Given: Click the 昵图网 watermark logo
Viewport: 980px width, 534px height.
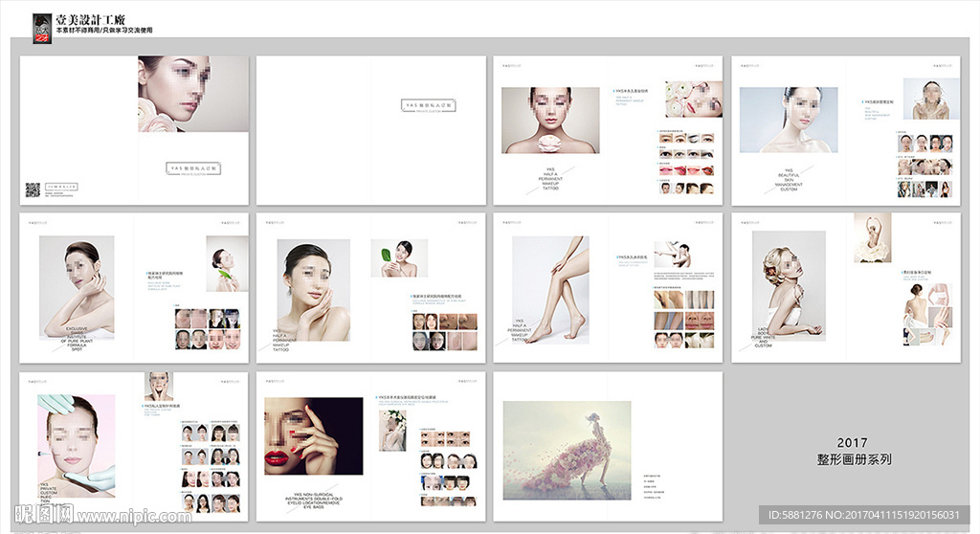Looking at the screenshot, I should [x=38, y=516].
